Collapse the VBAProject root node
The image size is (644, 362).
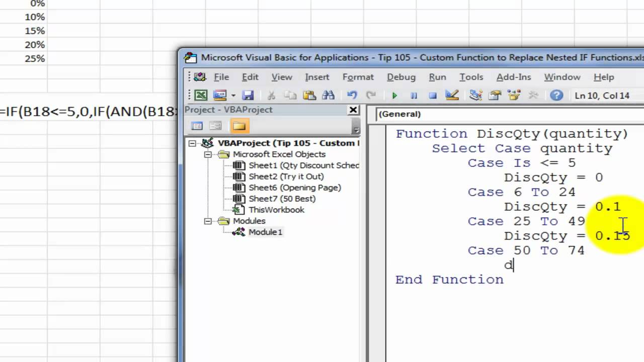[192, 143]
